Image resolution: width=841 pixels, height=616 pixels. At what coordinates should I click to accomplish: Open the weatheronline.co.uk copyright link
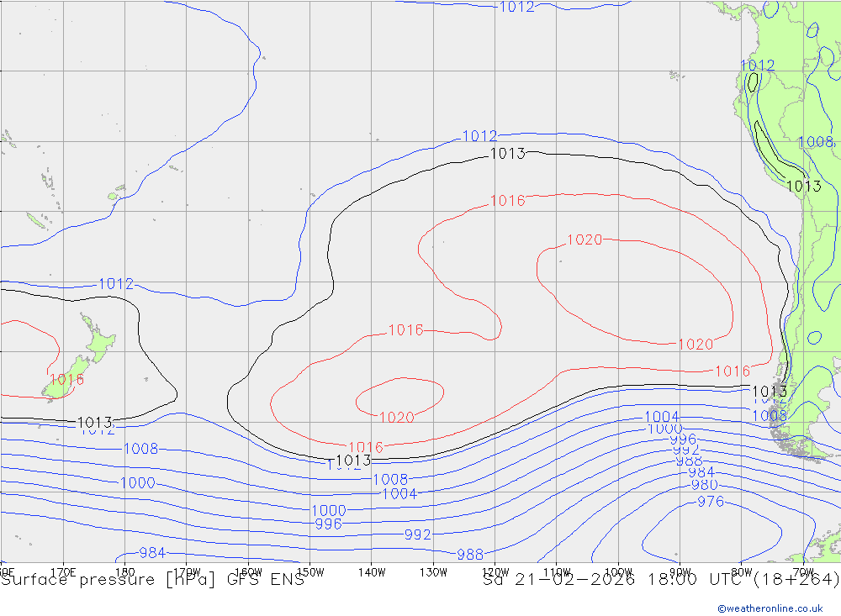[770, 608]
